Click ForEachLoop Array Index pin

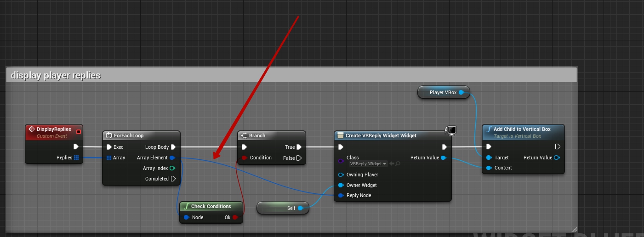[172, 168]
